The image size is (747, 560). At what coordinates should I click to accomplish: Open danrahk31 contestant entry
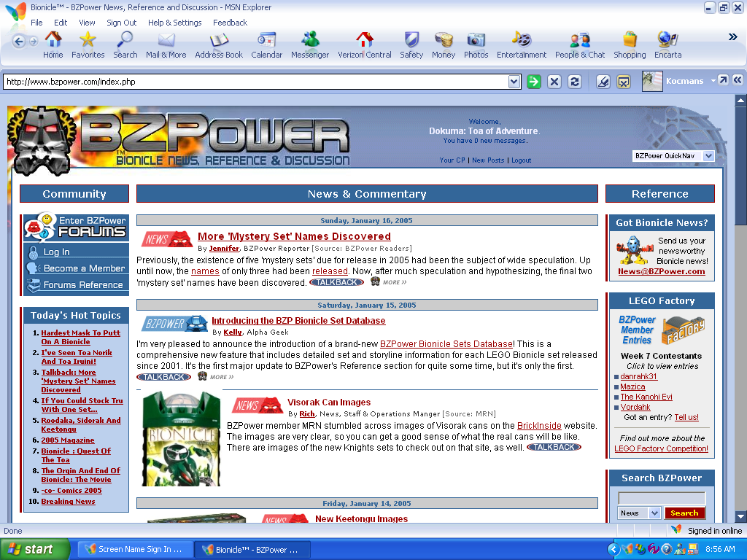click(638, 376)
